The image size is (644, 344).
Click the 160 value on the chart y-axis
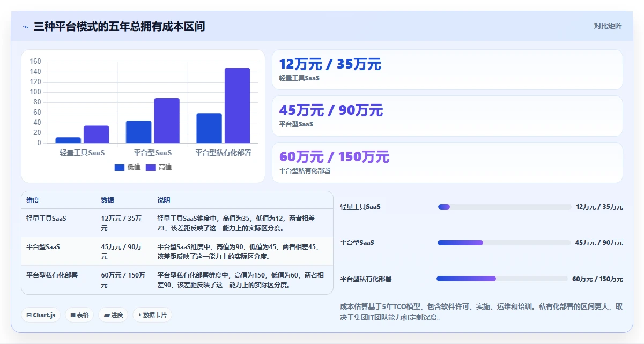(x=35, y=62)
